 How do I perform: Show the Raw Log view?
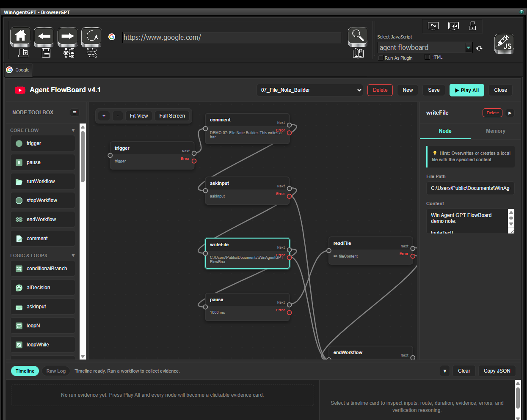[x=56, y=371]
